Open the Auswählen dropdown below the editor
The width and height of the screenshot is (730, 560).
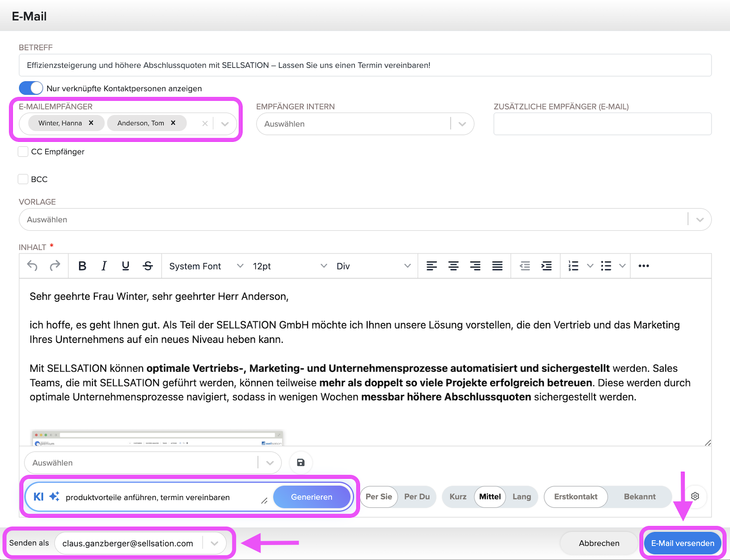tap(153, 463)
